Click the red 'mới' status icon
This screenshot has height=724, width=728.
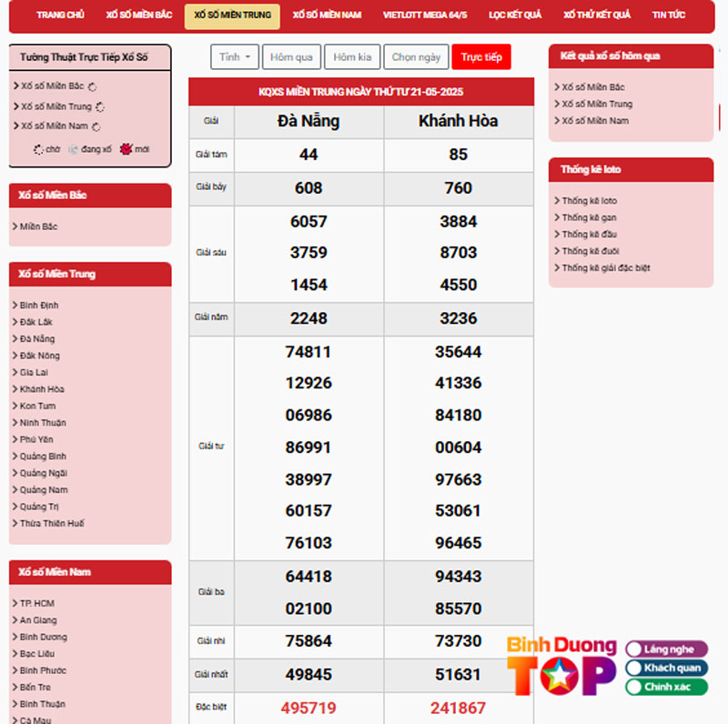point(126,149)
